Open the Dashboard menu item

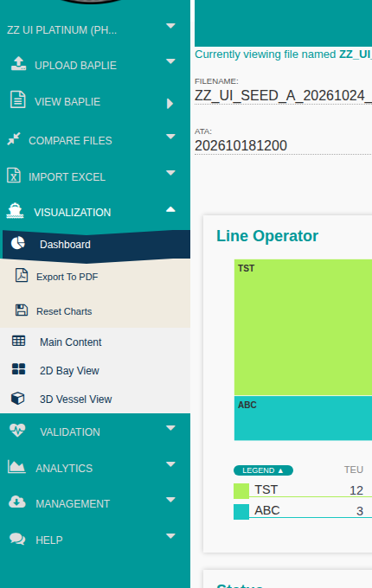point(96,245)
